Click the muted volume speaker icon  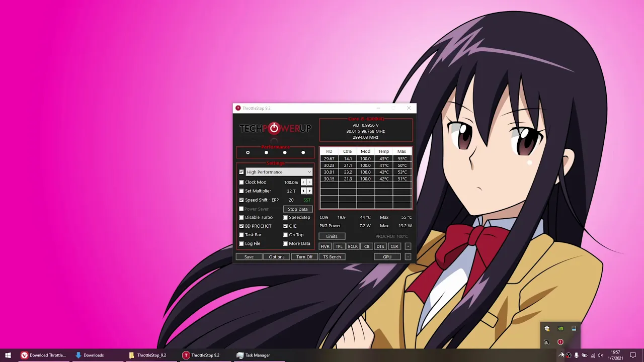tap(600, 355)
